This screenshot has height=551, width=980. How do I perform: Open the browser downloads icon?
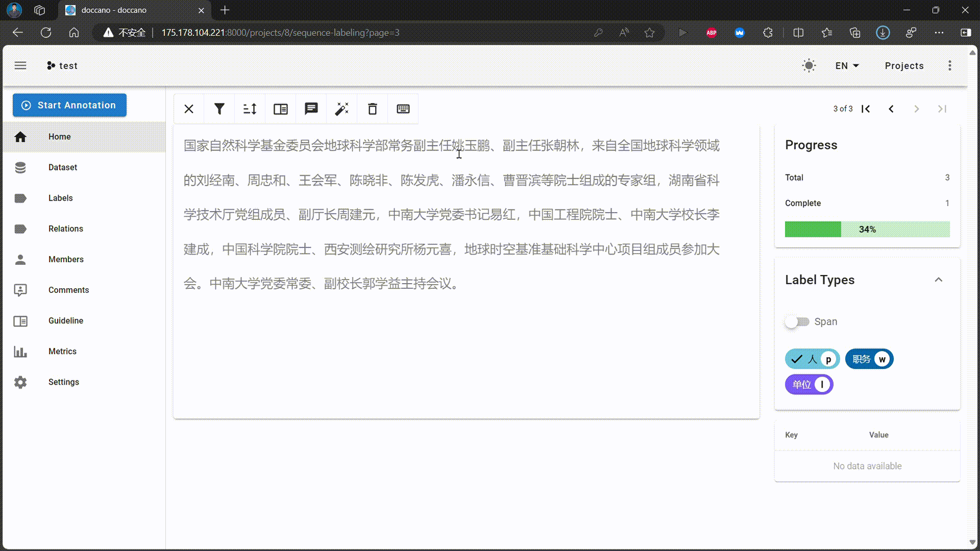click(883, 33)
